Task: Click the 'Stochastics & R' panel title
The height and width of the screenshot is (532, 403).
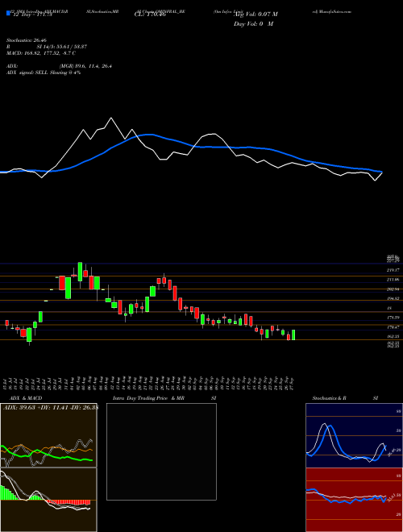Action: [x=329, y=398]
